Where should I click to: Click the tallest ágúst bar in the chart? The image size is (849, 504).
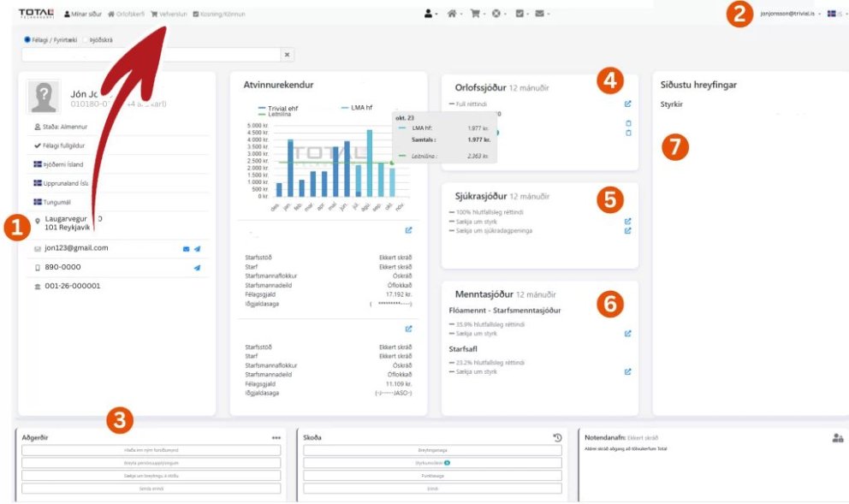(x=369, y=163)
